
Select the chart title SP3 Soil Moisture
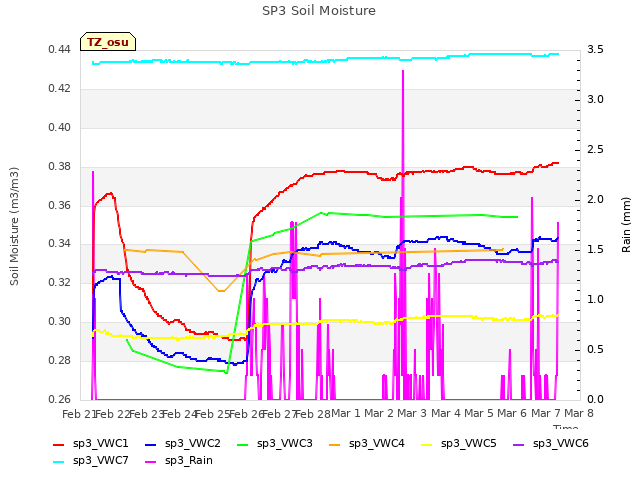(x=319, y=11)
